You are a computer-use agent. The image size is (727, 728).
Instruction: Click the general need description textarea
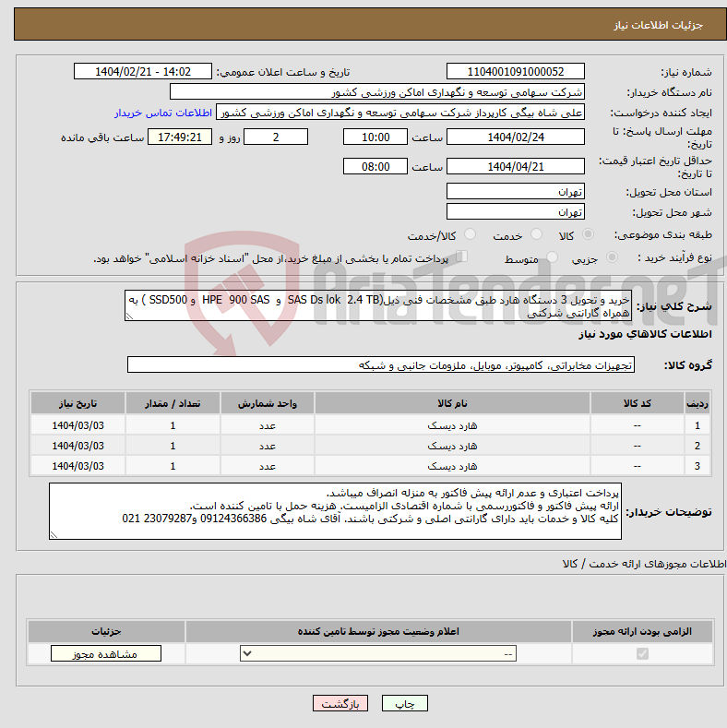378,306
